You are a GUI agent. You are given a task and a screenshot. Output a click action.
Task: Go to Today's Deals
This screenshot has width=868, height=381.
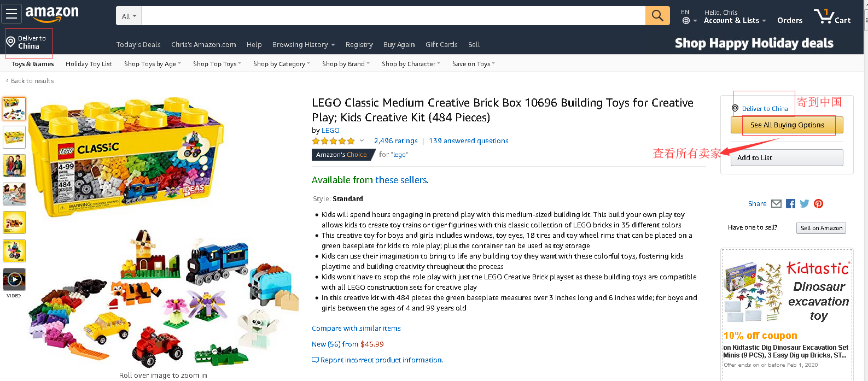(138, 45)
